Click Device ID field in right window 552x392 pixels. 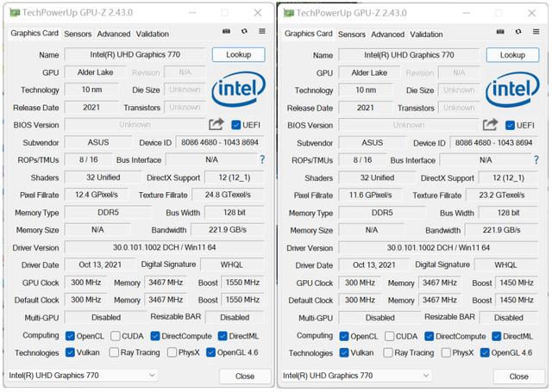pyautogui.click(x=493, y=143)
